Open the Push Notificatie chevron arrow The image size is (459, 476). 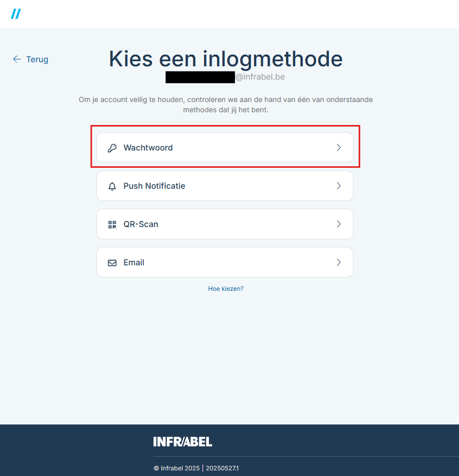click(339, 186)
